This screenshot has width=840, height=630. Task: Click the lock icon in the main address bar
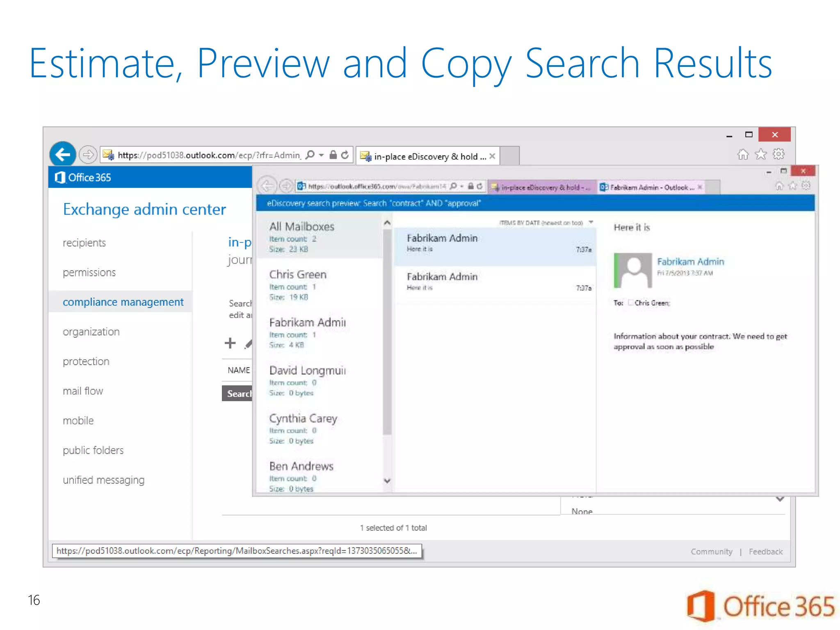333,155
